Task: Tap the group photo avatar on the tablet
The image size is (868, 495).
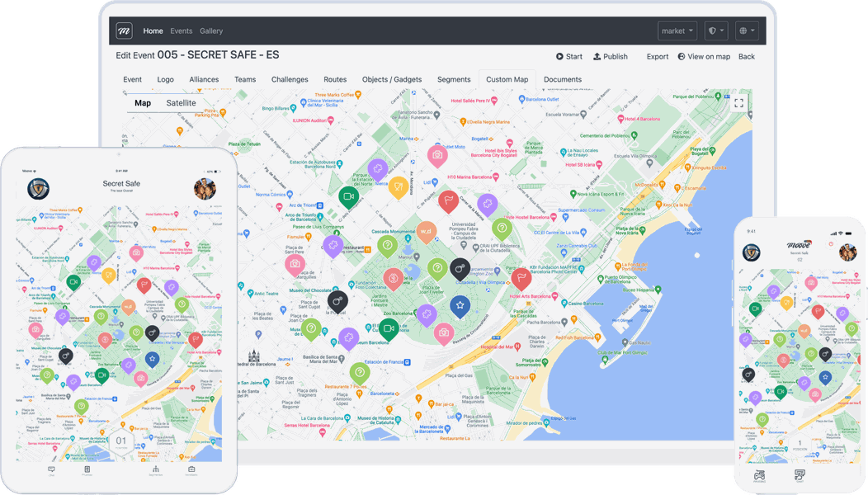Action: tap(205, 189)
